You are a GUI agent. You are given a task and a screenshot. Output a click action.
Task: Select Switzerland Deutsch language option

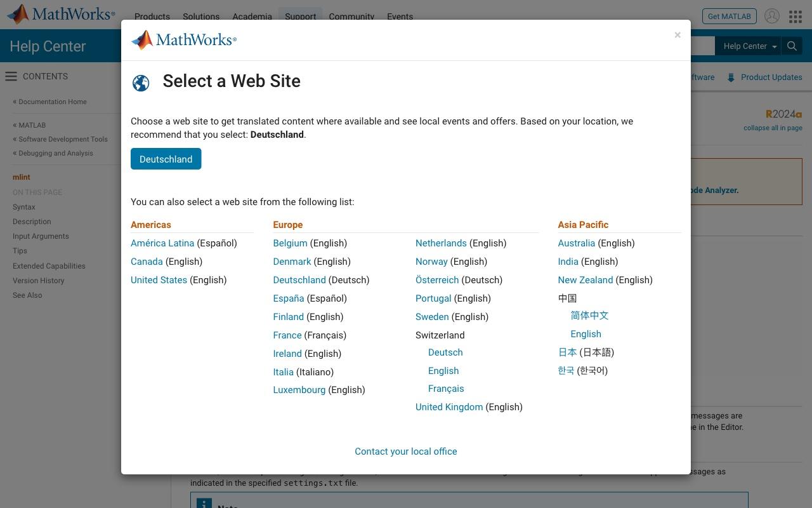click(x=445, y=352)
